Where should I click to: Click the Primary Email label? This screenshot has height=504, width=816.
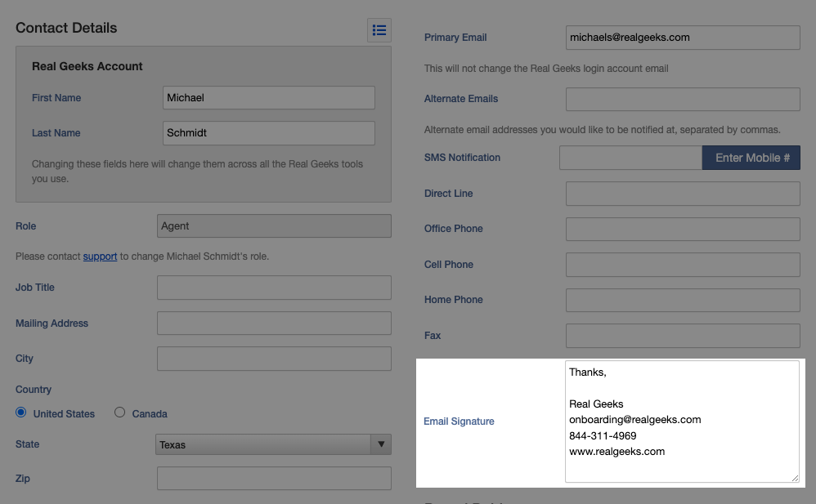455,38
